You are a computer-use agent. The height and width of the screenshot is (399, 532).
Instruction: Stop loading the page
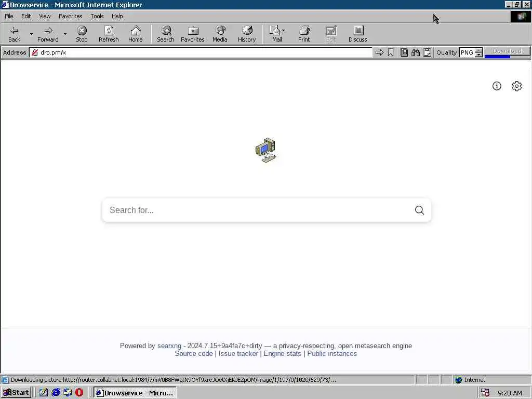82,34
